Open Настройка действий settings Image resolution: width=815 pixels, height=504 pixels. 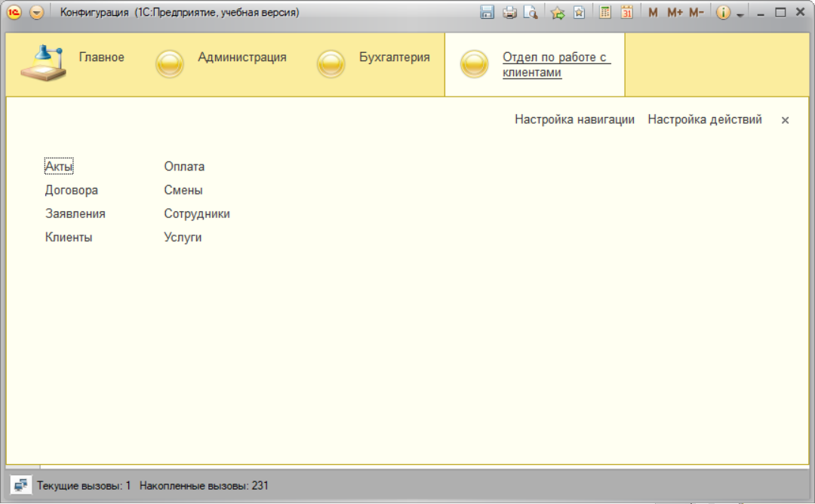point(705,119)
